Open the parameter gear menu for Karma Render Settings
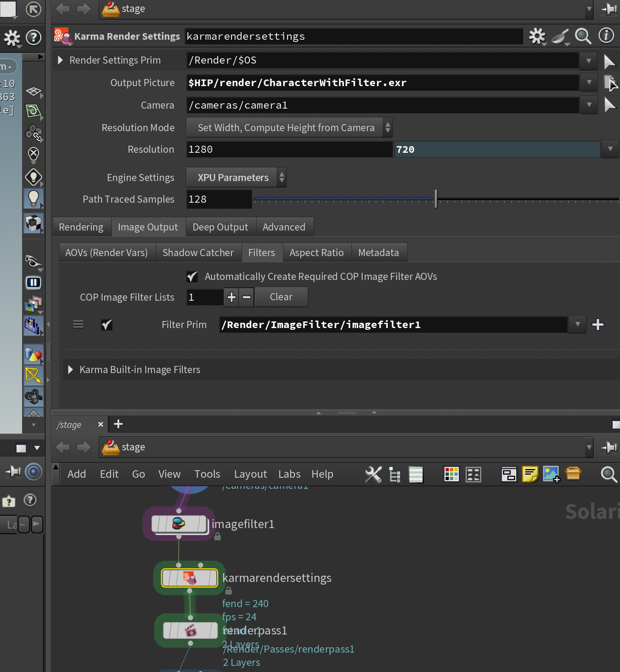This screenshot has height=672, width=620. [x=537, y=36]
